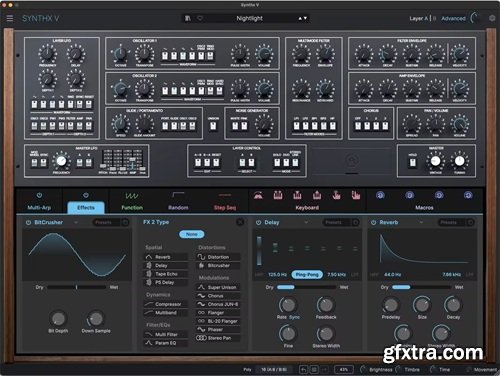Click the Advanced button
The image size is (500, 376).
point(453,18)
